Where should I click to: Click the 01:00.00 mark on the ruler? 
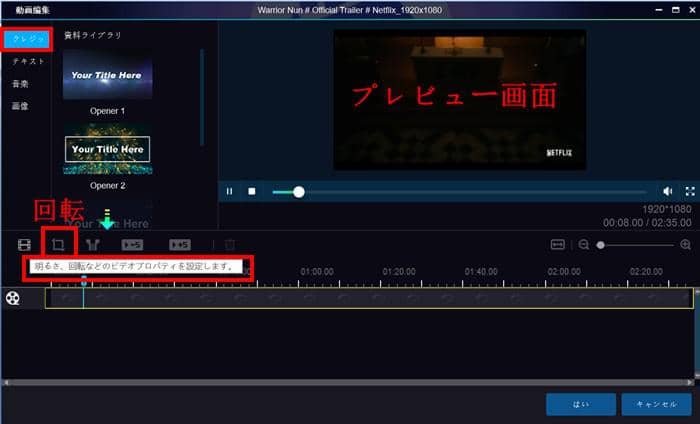(317, 271)
